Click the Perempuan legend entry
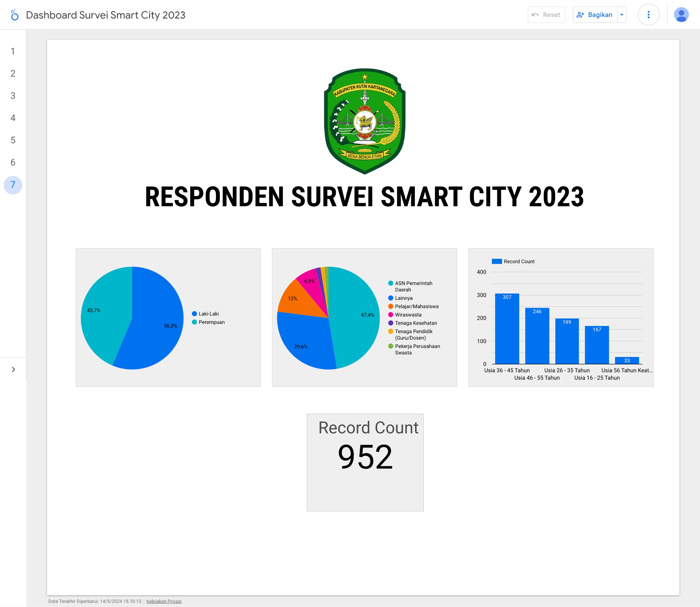 pyautogui.click(x=211, y=322)
